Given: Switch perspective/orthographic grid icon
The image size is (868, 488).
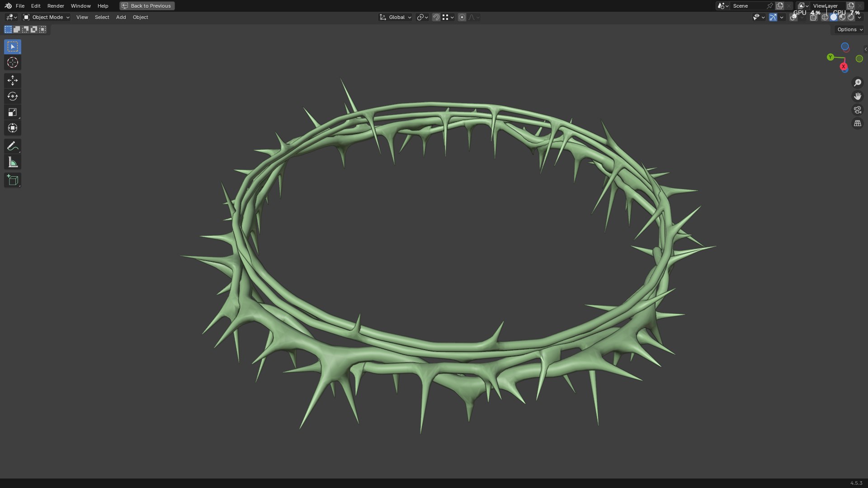Looking at the screenshot, I should [x=858, y=123].
